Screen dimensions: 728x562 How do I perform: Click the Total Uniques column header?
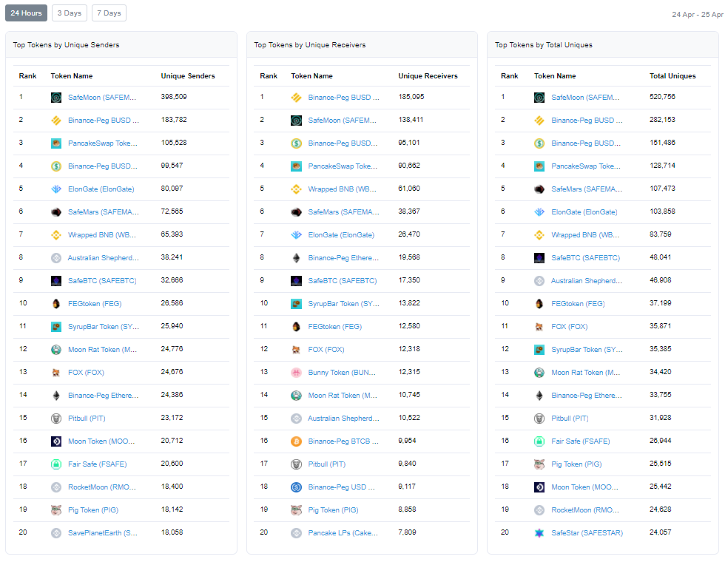[x=673, y=76]
